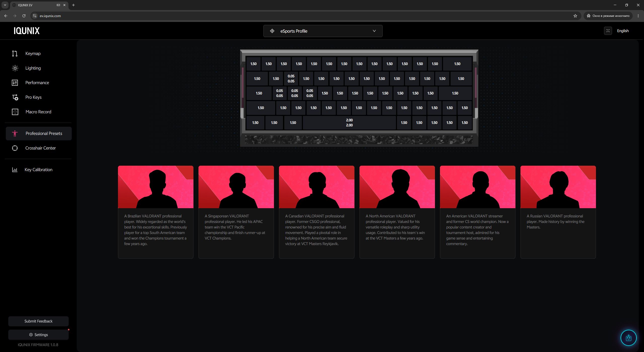644x352 pixels.
Task: Click the fullscreen toggle icon near English
Action: [x=608, y=31]
